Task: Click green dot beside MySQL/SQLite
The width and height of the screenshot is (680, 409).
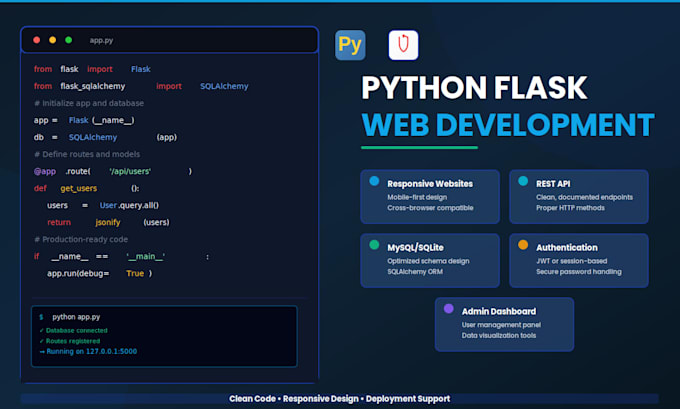Action: coord(374,245)
